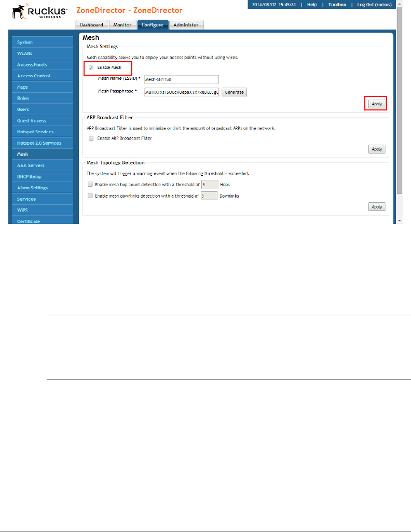Open Users configuration
This screenshot has width=411, height=532.
click(43, 109)
